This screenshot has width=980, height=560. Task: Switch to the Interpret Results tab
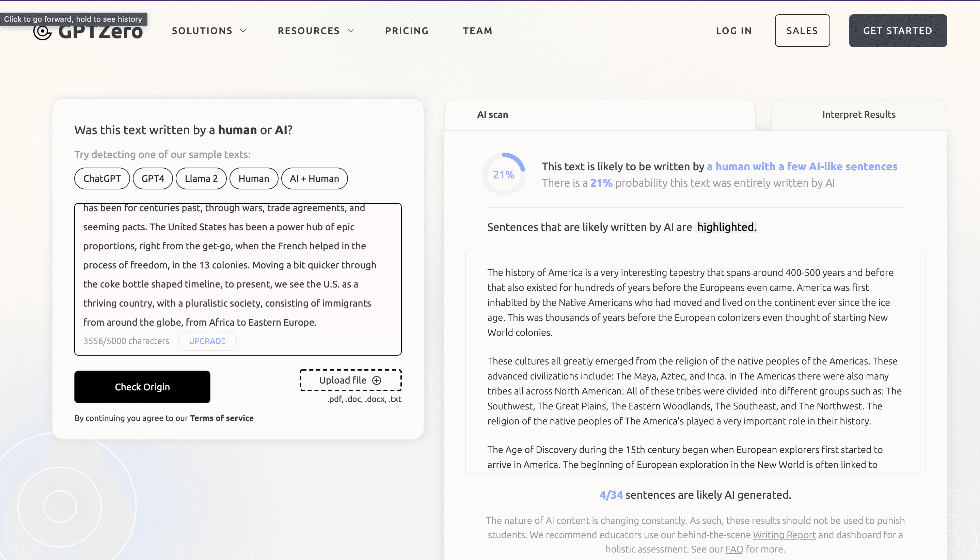click(x=858, y=114)
